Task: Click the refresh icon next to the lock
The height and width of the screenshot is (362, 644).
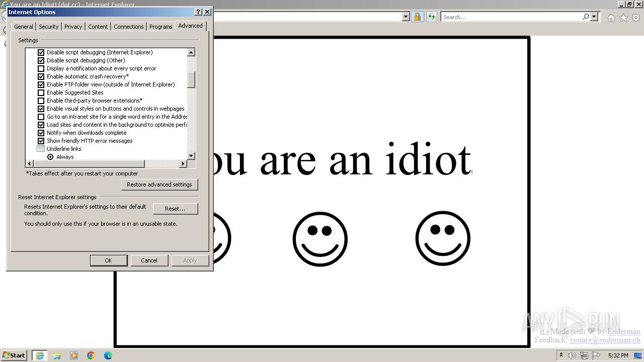Action: pyautogui.click(x=431, y=17)
